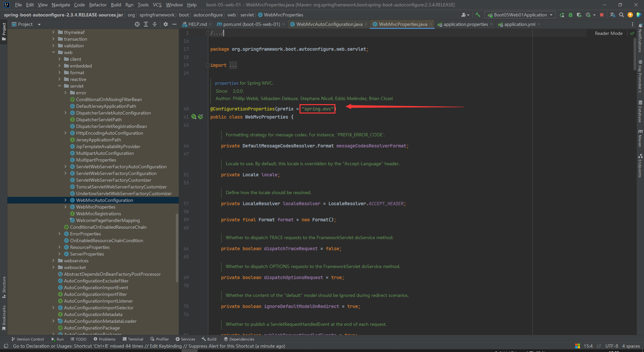
Task: Open Project panel settings gear
Action: pos(165,24)
